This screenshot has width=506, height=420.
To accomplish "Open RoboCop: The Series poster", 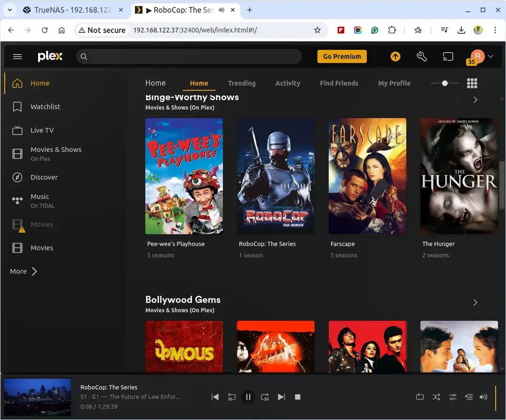I will [x=276, y=176].
